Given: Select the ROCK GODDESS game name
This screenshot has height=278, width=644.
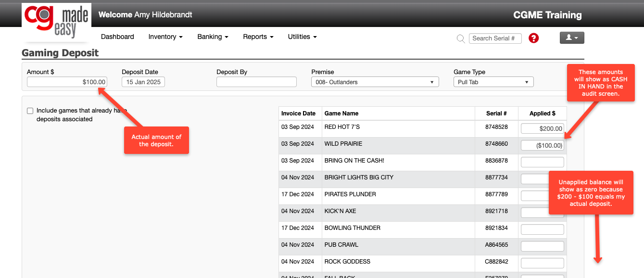Looking at the screenshot, I should click(347, 262).
